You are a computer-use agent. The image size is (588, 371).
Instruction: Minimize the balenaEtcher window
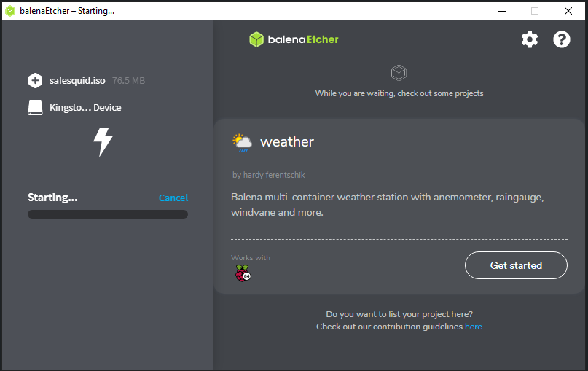(x=502, y=11)
